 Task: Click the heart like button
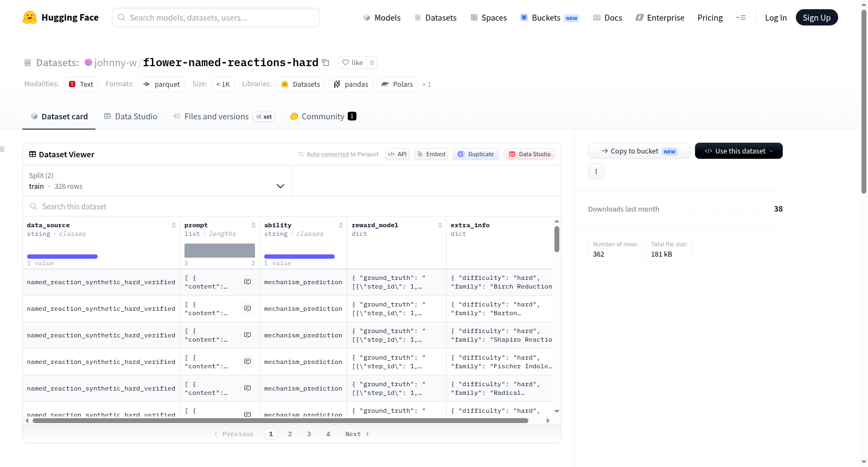352,62
